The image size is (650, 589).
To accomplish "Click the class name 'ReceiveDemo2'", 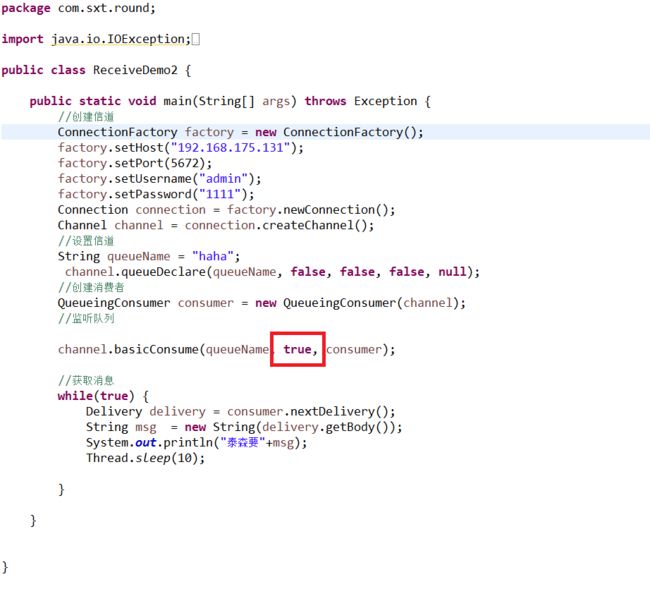I will [x=135, y=70].
